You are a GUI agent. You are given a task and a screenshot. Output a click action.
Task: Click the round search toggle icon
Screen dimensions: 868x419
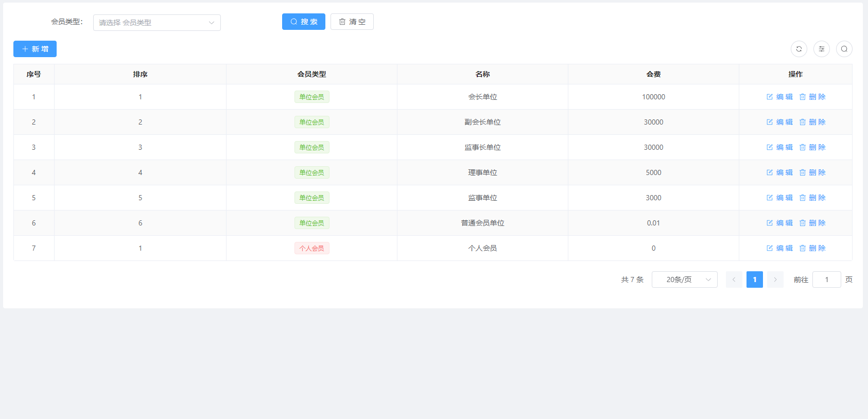[844, 49]
